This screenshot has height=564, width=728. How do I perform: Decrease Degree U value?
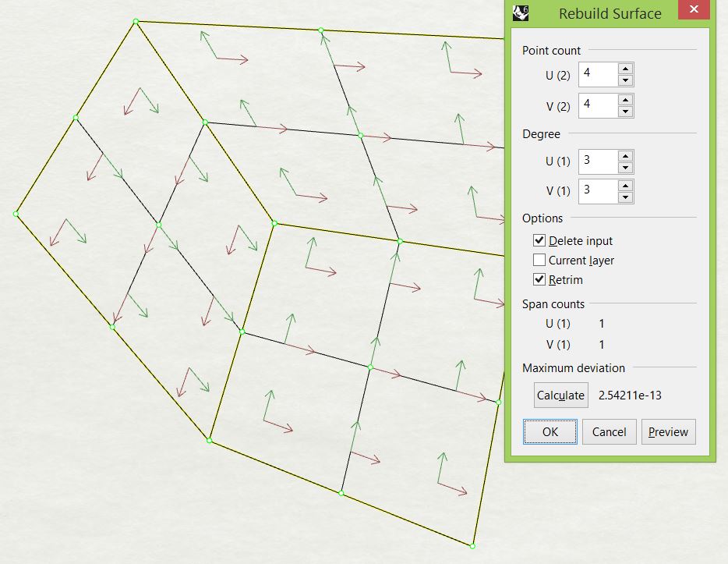point(625,168)
